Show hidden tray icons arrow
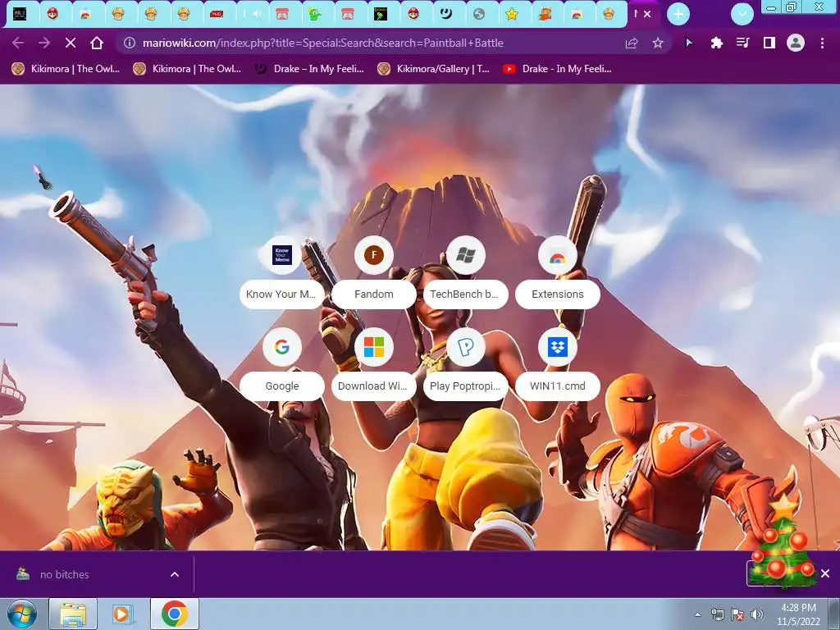 click(697, 614)
